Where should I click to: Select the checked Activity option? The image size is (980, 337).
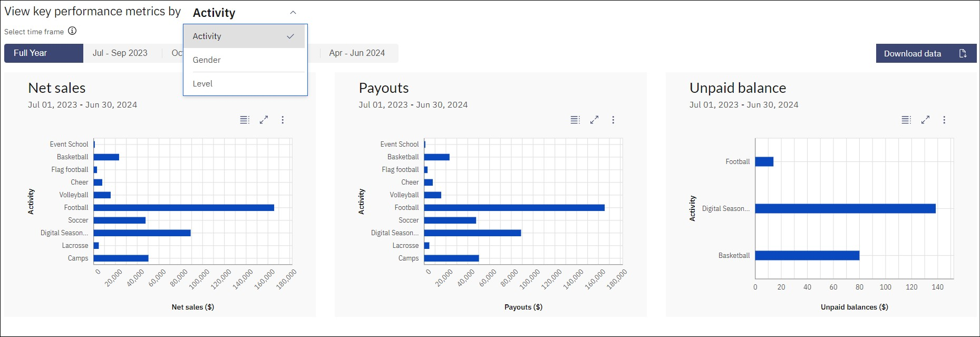click(x=245, y=36)
